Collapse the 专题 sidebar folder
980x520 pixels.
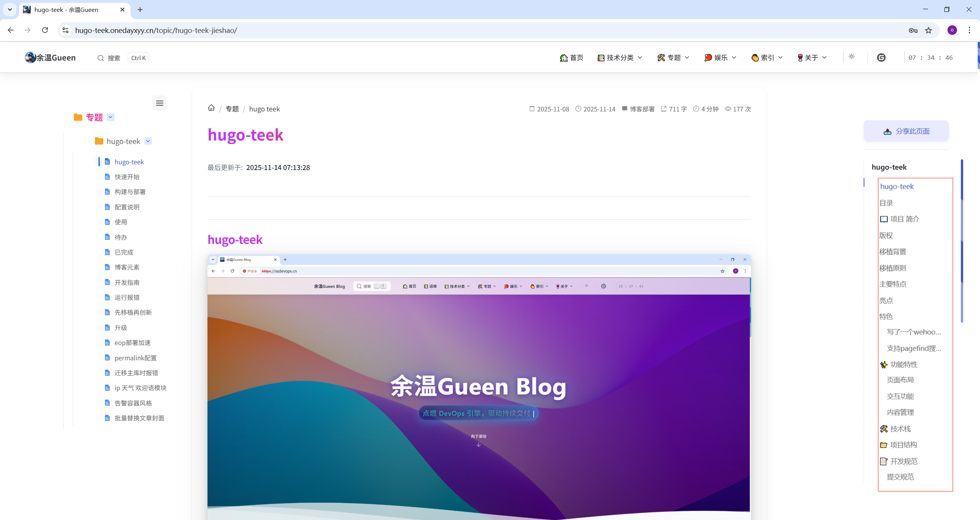111,117
